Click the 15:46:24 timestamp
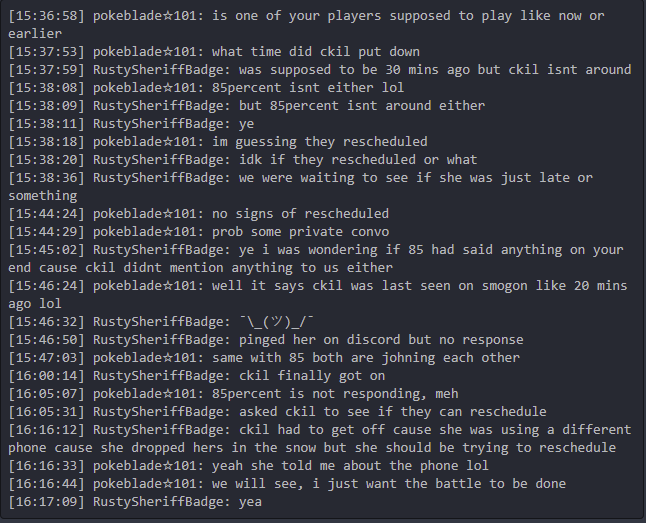The width and height of the screenshot is (646, 523). tap(47, 285)
